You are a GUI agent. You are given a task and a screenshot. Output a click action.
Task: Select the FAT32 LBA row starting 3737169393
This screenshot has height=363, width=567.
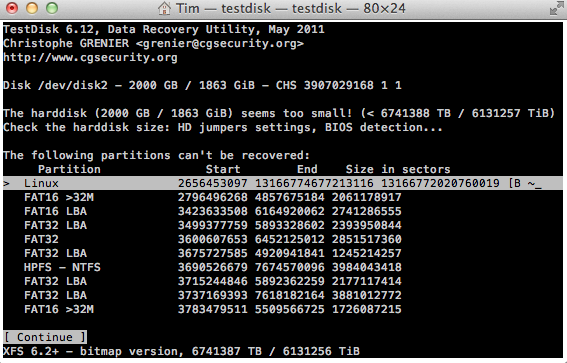[x=213, y=295]
